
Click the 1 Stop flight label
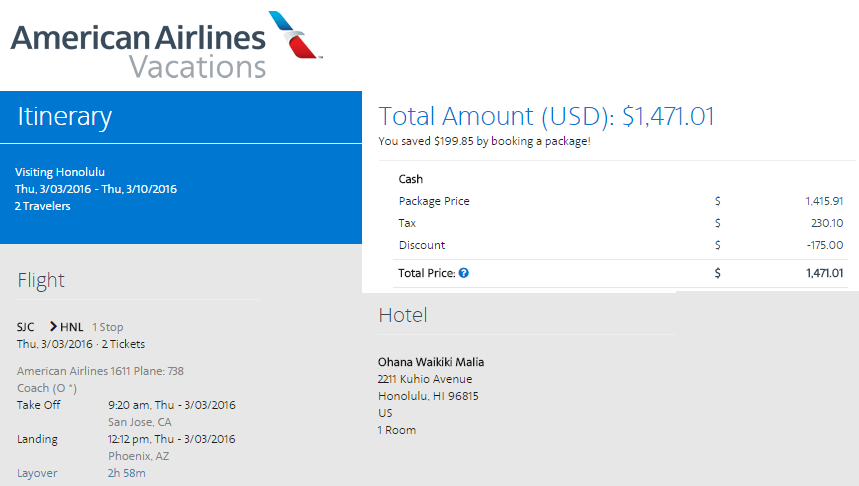click(107, 327)
